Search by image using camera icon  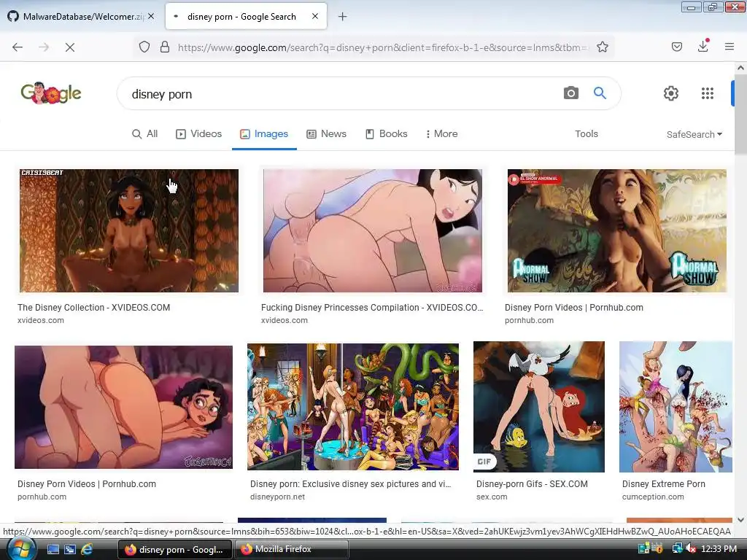pos(571,93)
